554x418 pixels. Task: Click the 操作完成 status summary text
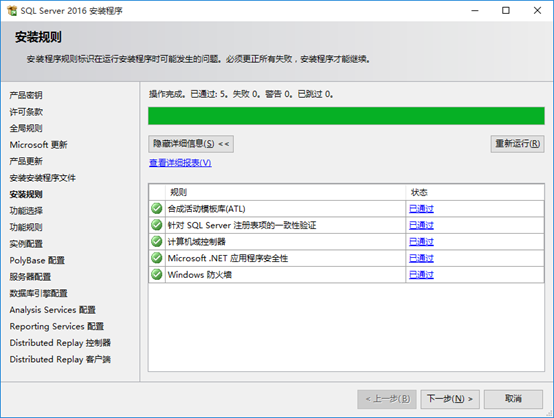pyautogui.click(x=241, y=94)
